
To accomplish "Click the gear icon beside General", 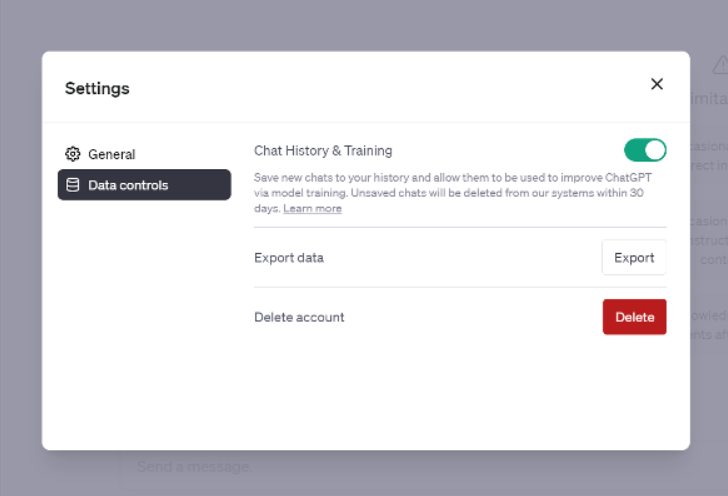I will (72, 154).
